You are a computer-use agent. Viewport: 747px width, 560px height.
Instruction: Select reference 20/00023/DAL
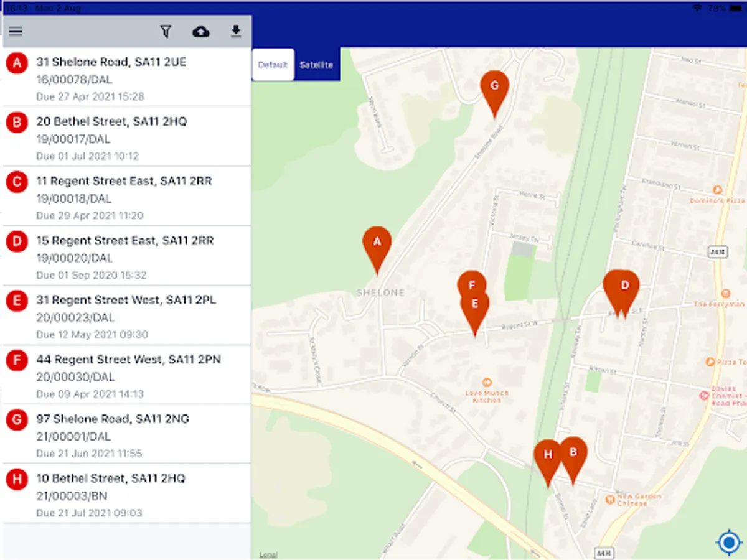tap(75, 317)
